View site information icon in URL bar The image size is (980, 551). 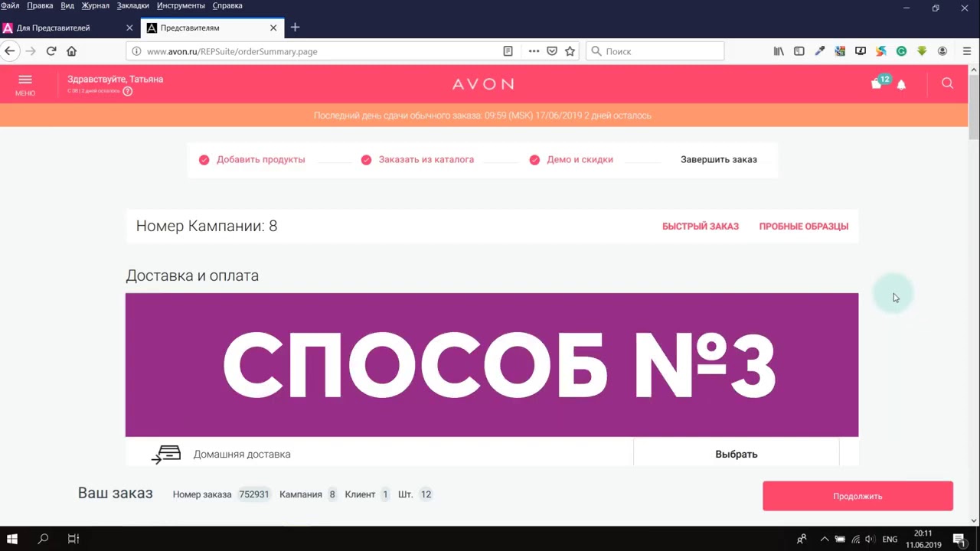tap(136, 51)
